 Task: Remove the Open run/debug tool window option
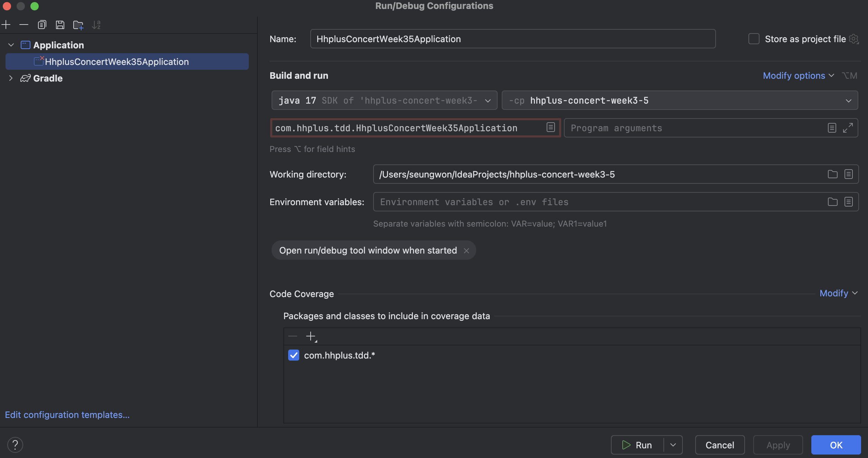466,250
